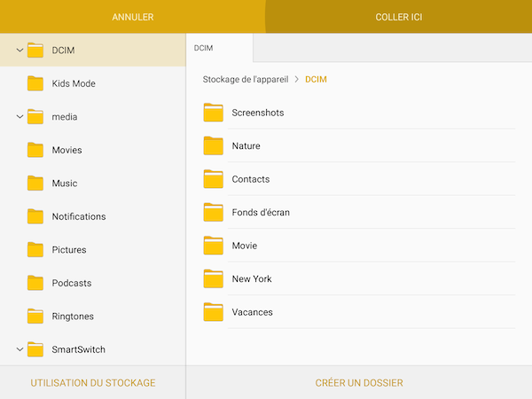Click the Ringtones folder icon
The height and width of the screenshot is (399, 532).
tap(35, 317)
